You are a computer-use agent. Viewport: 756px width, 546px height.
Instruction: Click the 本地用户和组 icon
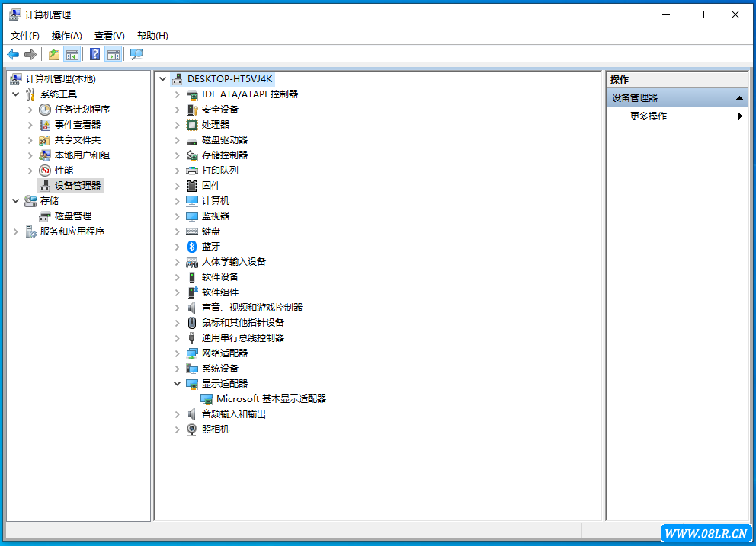point(45,155)
